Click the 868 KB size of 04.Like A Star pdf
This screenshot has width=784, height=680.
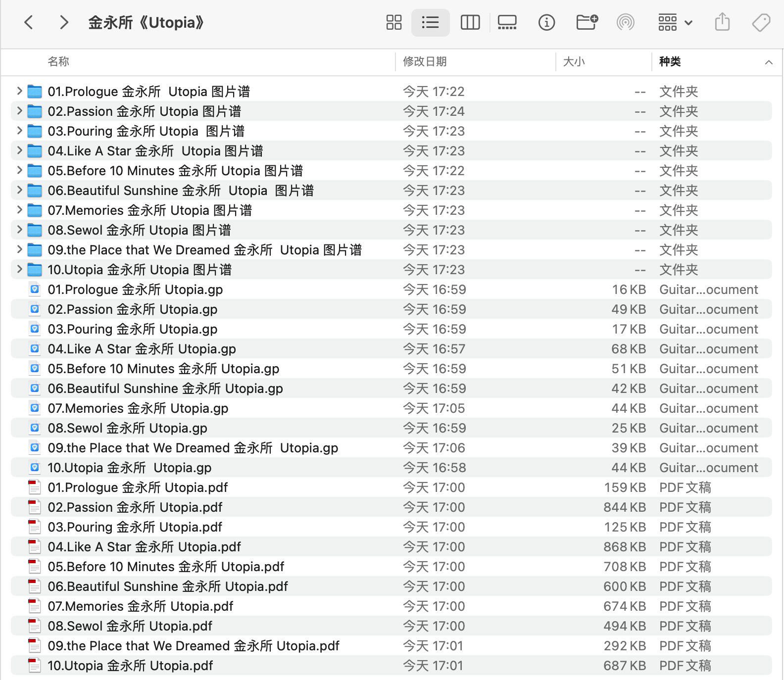tap(625, 547)
